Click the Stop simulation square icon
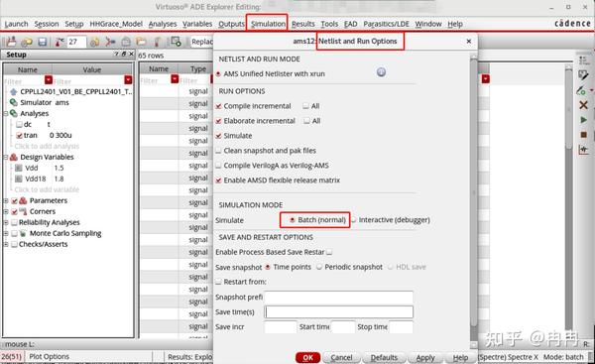This screenshot has width=595, height=364. click(x=584, y=135)
